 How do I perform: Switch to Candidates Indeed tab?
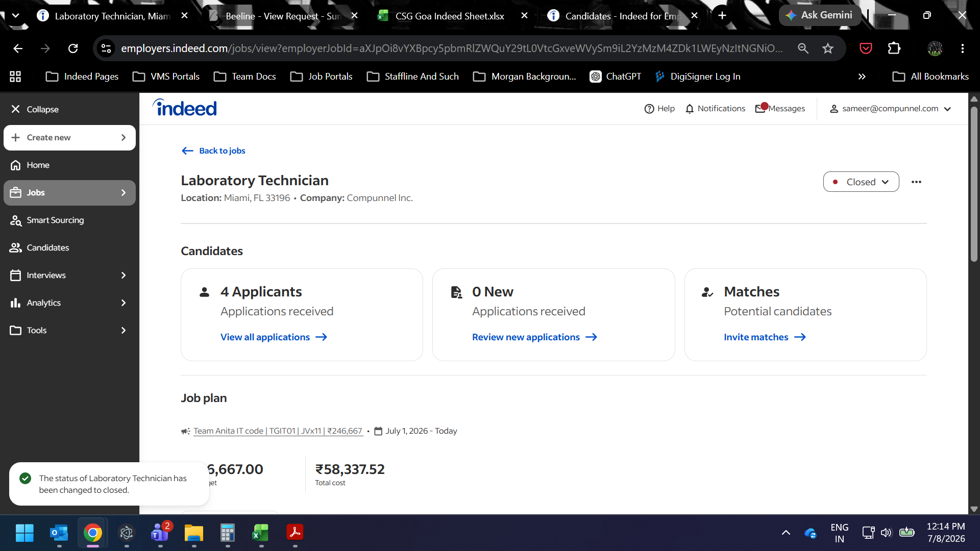pyautogui.click(x=622, y=16)
